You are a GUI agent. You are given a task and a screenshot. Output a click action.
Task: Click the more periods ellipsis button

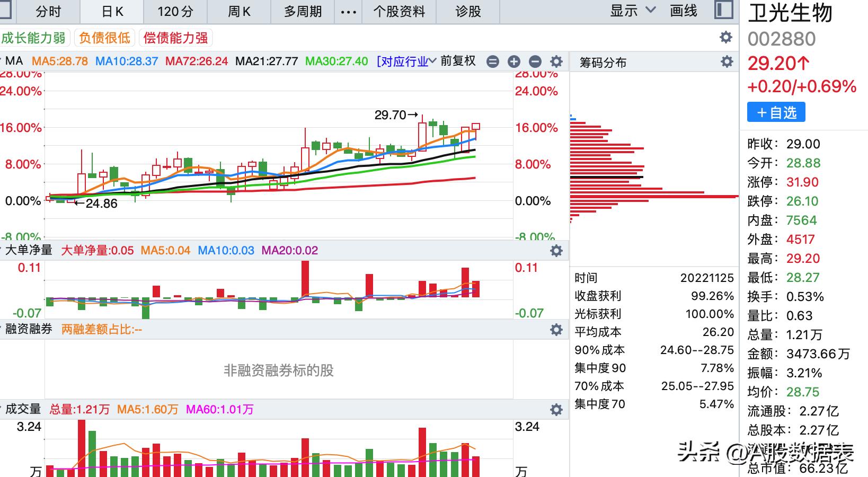pyautogui.click(x=348, y=12)
